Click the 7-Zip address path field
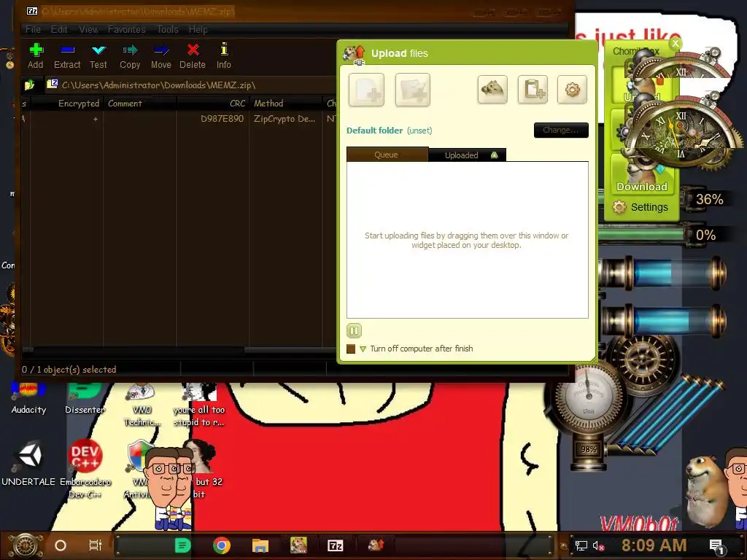Image resolution: width=747 pixels, height=560 pixels. coord(190,85)
